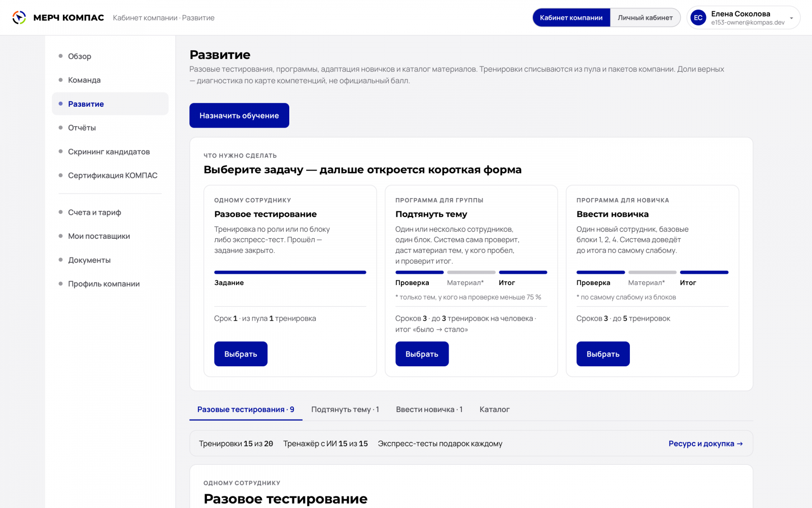
Task: Click the Подтянуть тему card heading
Action: [x=431, y=214]
